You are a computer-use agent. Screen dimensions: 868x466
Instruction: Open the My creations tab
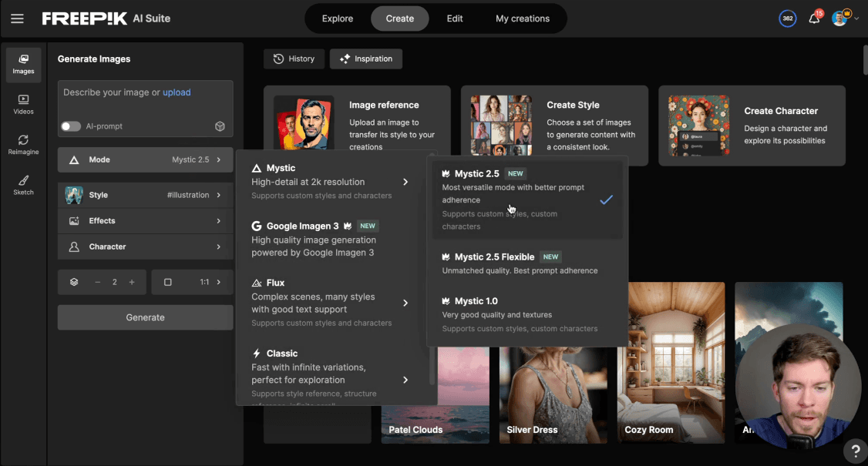point(523,18)
